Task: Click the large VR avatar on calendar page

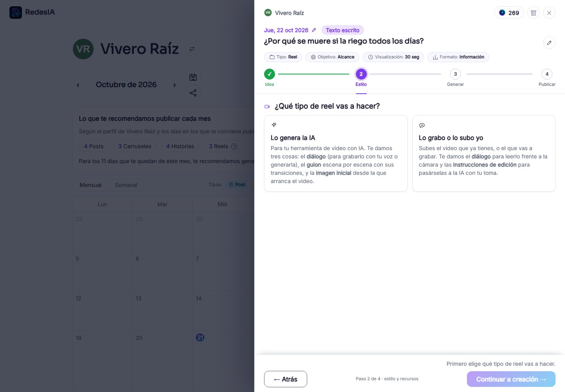Action: click(83, 49)
